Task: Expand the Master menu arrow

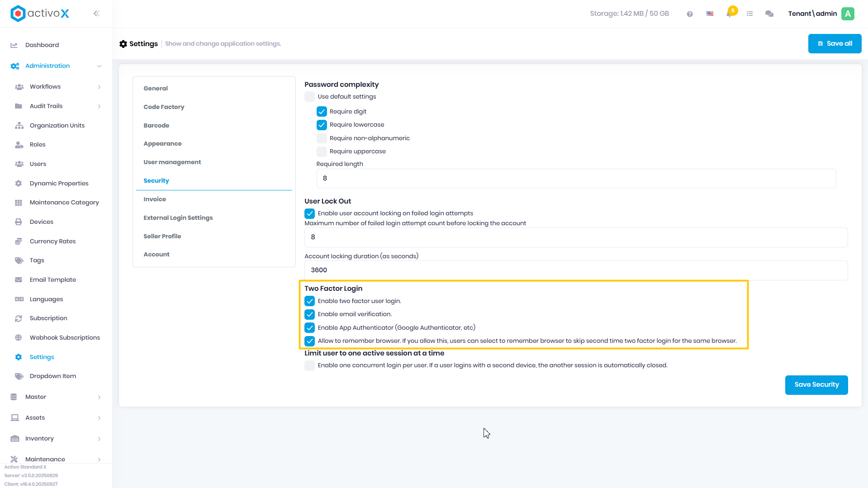Action: point(99,397)
